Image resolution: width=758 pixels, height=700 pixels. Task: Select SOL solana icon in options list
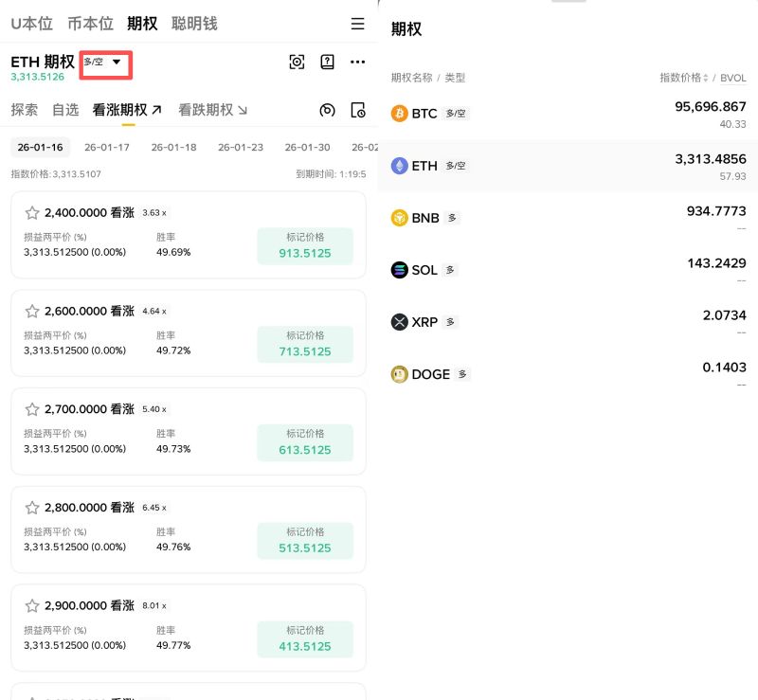click(399, 270)
